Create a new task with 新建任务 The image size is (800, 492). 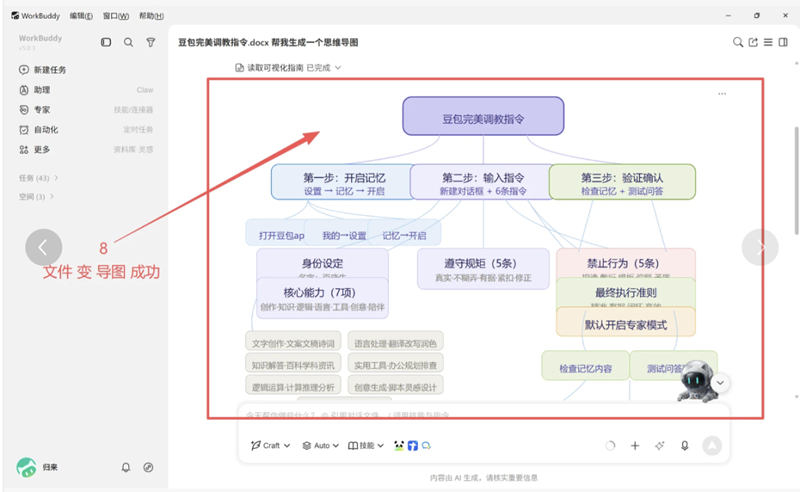[x=43, y=69]
